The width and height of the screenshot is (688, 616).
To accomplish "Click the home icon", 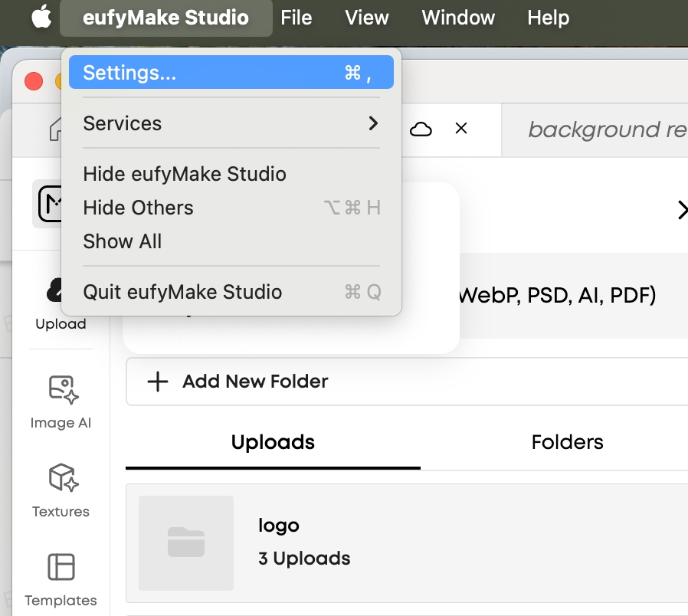I will [x=56, y=129].
